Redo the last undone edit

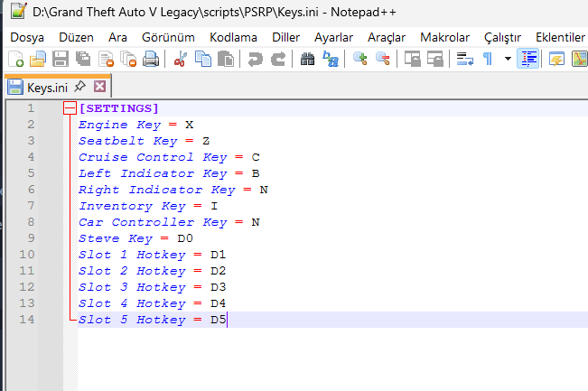click(278, 59)
